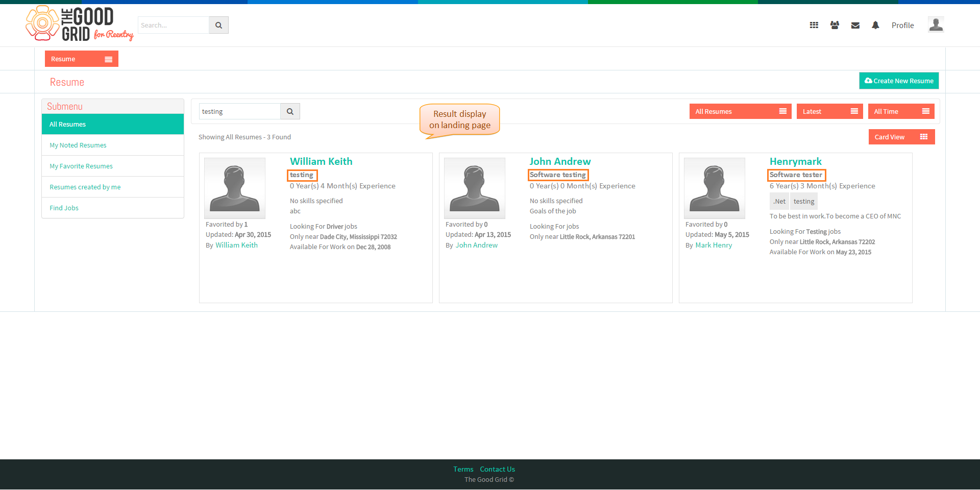The image size is (980, 490).
Task: Click Henrymark's profile picture thumbnail
Action: pyautogui.click(x=715, y=188)
